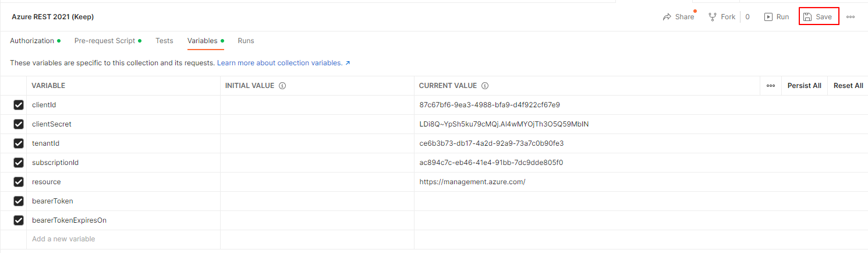The height and width of the screenshot is (253, 868).
Task: Click the VARIABLE column header
Action: (48, 86)
